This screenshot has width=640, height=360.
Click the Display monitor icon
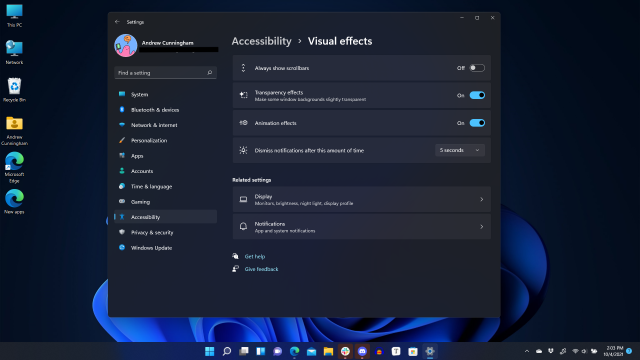[x=243, y=199]
